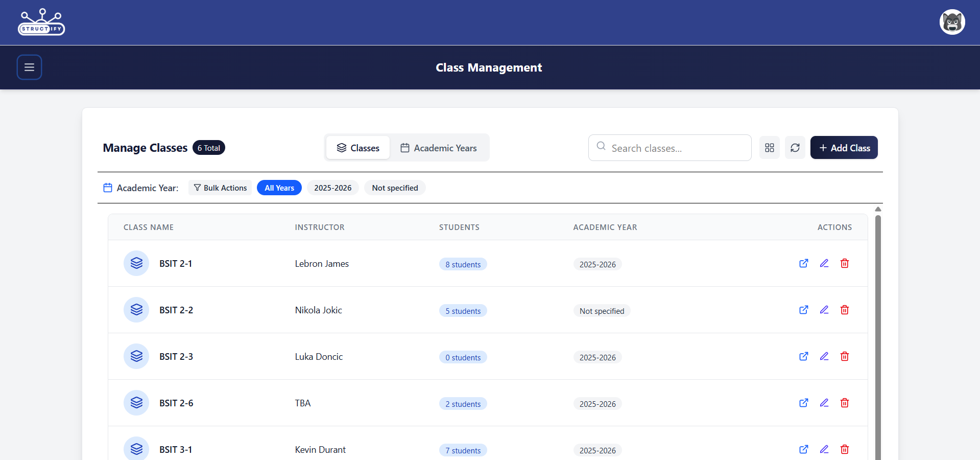The width and height of the screenshot is (980, 460).
Task: Select instructor Luka Doncic
Action: [319, 357]
